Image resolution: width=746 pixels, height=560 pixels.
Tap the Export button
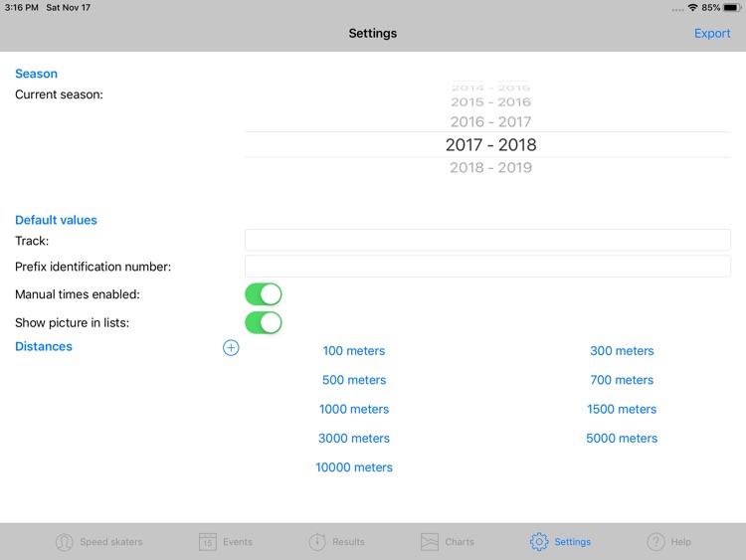point(712,33)
